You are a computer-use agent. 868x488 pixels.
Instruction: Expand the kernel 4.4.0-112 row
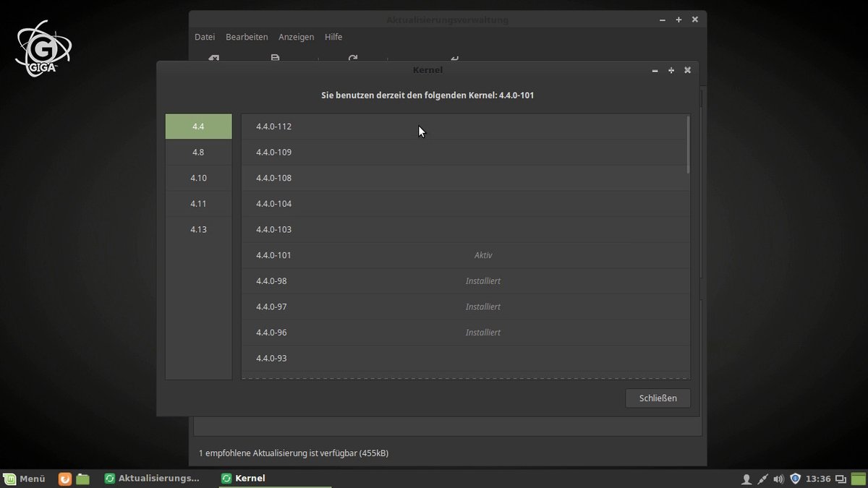[463, 127]
